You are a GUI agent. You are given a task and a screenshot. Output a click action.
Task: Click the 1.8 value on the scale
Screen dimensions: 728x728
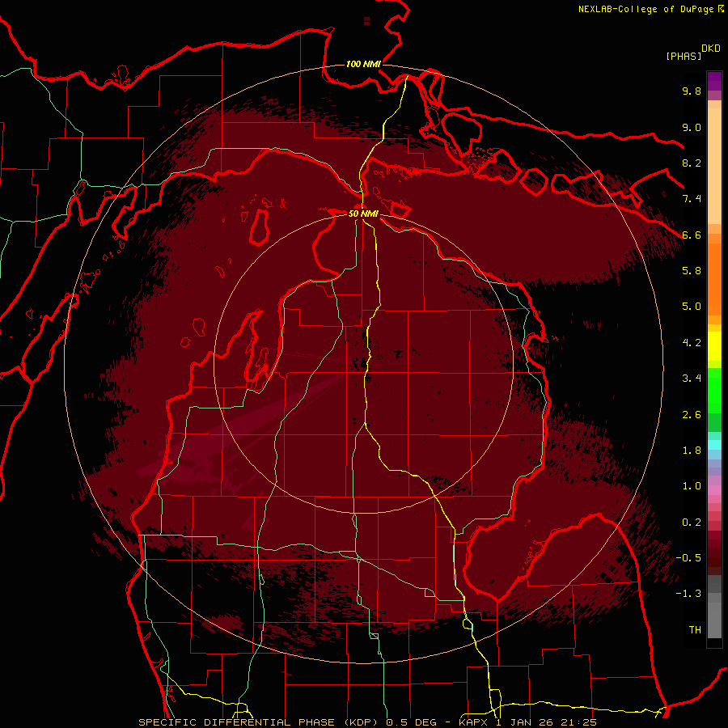click(692, 451)
